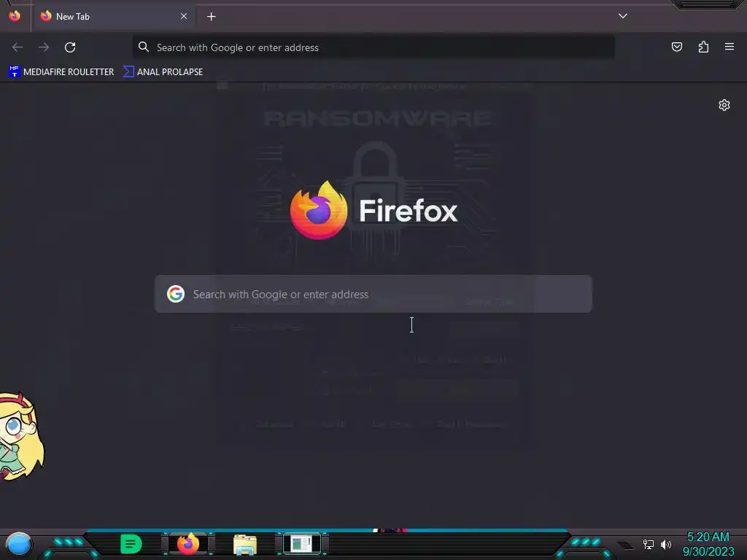The height and width of the screenshot is (560, 747).
Task: Open the Extensions puzzle icon
Action: pos(703,47)
